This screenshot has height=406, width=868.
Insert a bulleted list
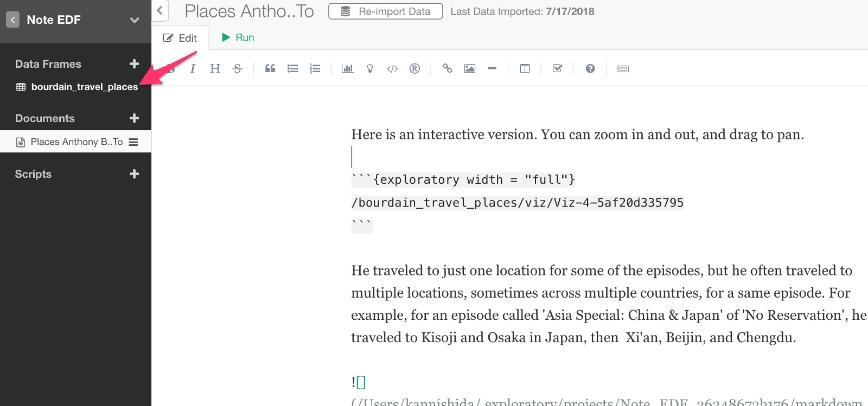click(292, 69)
